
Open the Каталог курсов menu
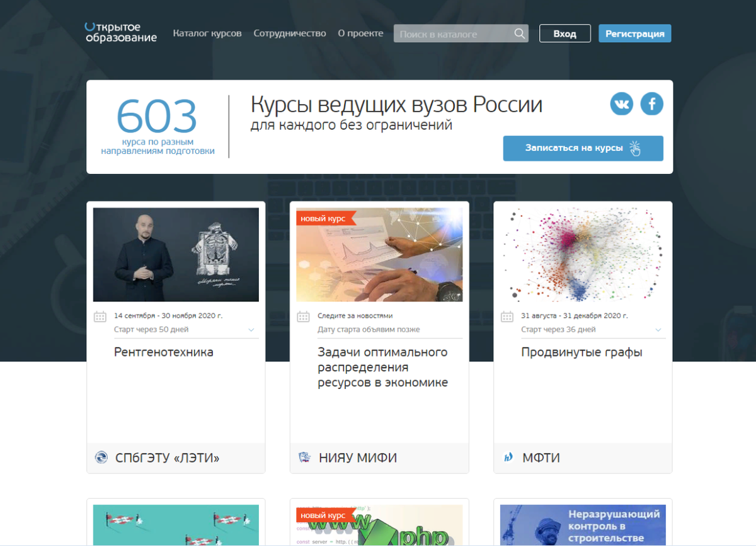click(207, 33)
